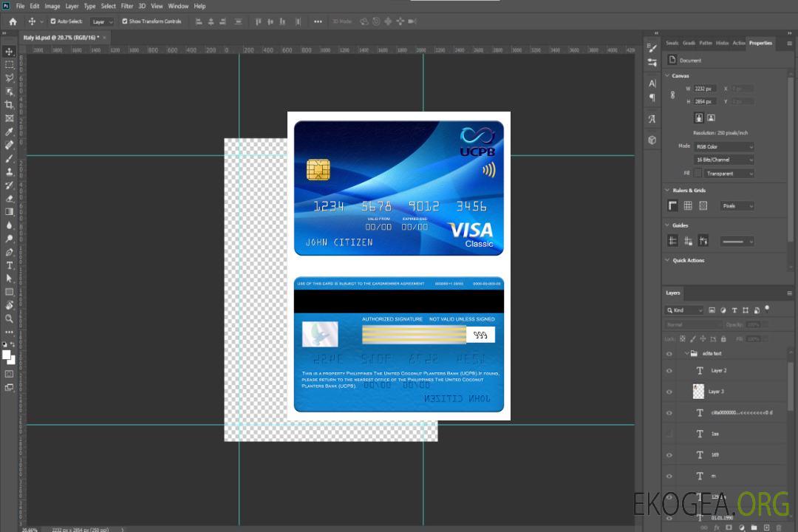Select the Brush tool

point(9,158)
